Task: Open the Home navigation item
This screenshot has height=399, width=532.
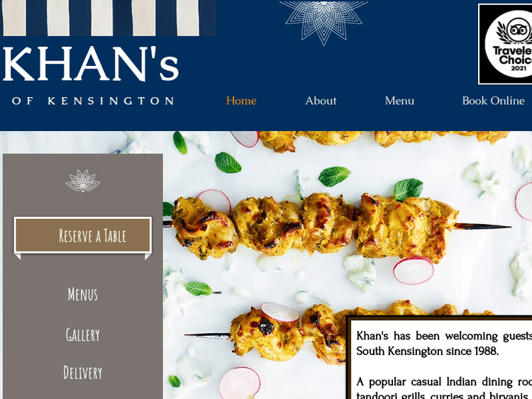Action: [x=241, y=101]
